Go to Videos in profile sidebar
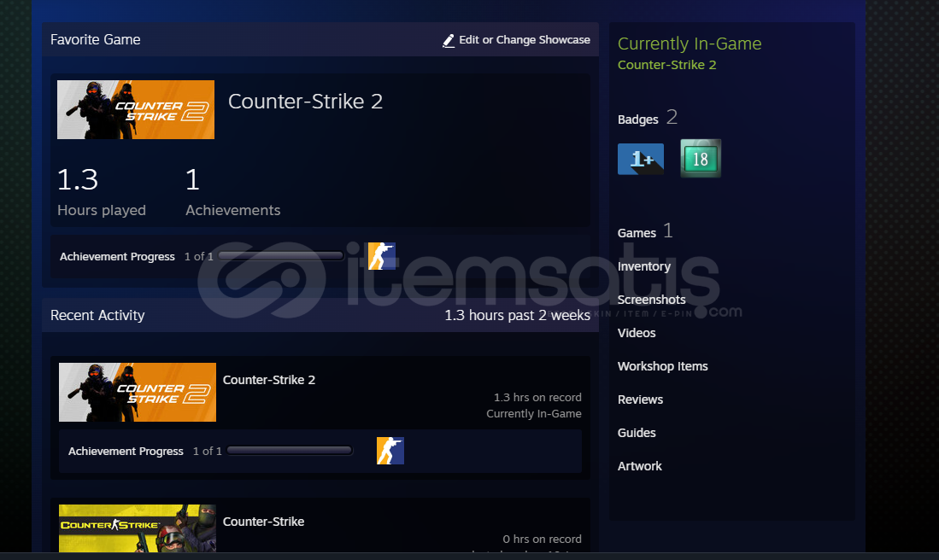Image resolution: width=939 pixels, height=560 pixels. 636,333
